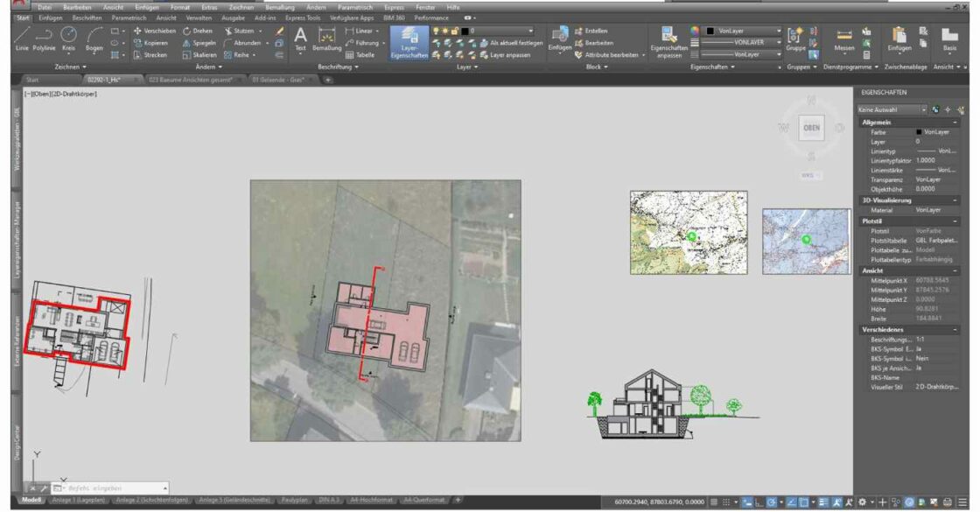Expand the Zeichnen panel

point(70,67)
